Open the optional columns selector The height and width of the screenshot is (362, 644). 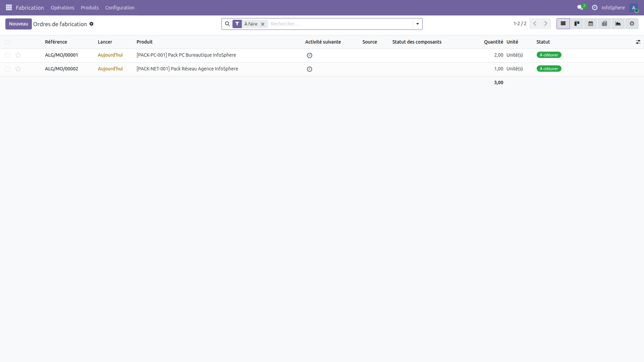click(x=638, y=42)
